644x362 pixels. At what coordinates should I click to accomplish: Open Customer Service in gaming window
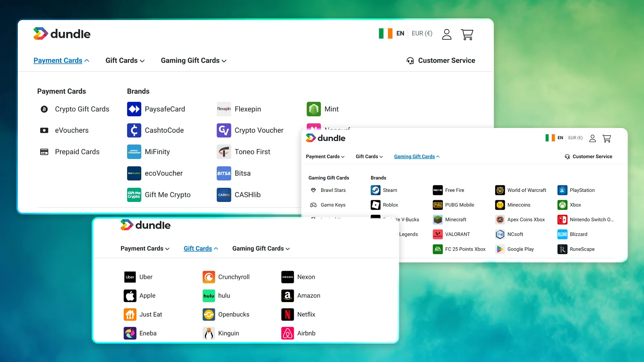(588, 156)
